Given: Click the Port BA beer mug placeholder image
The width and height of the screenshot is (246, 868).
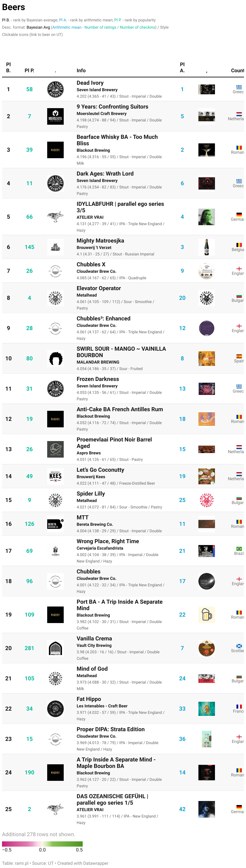Looking at the screenshot, I should pyautogui.click(x=206, y=615).
